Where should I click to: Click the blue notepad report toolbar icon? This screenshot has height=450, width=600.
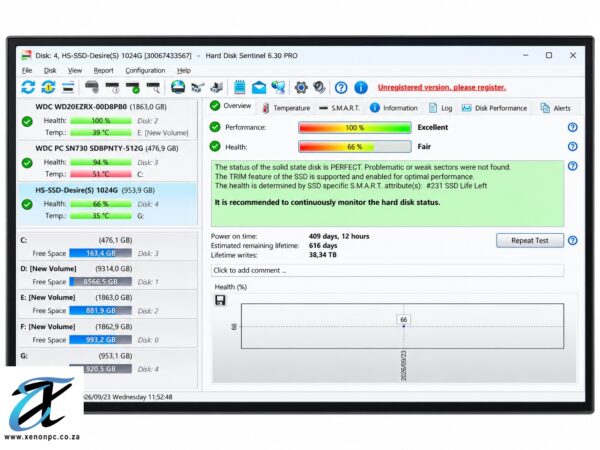[240, 87]
